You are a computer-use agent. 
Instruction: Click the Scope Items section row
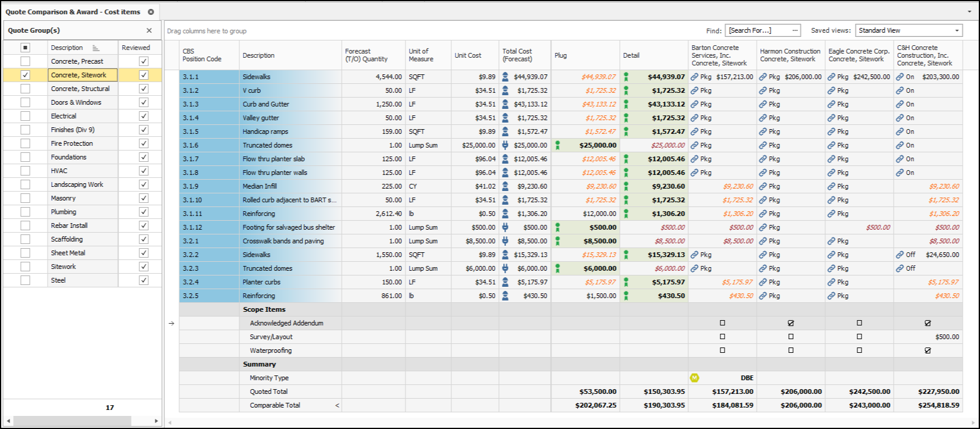[570, 309]
